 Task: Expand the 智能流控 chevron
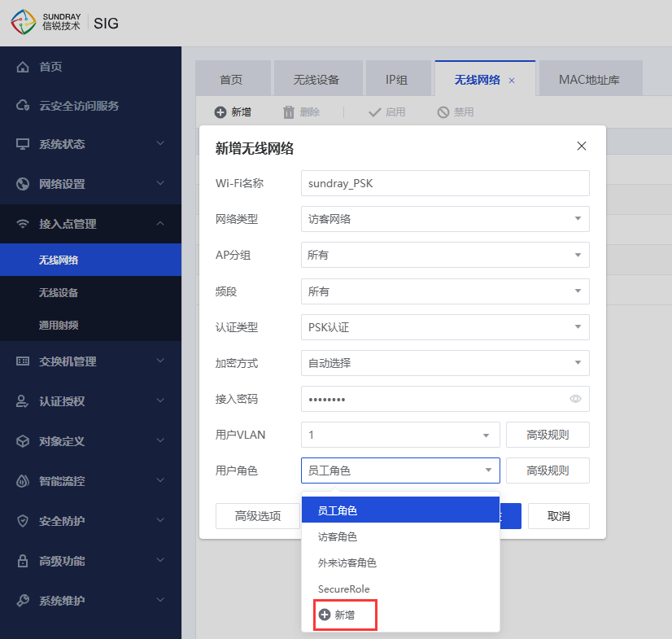[x=160, y=480]
